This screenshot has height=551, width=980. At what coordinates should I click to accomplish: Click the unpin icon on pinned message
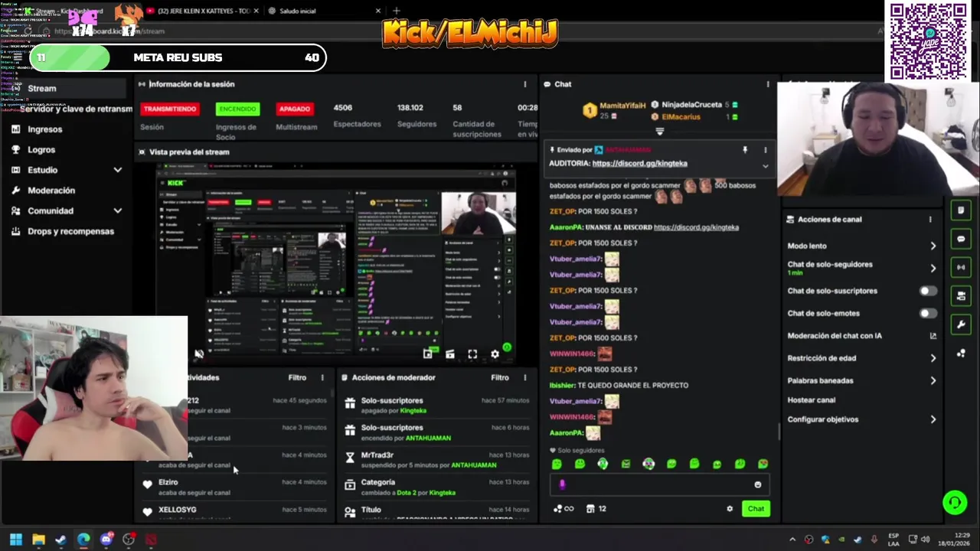[x=745, y=150]
